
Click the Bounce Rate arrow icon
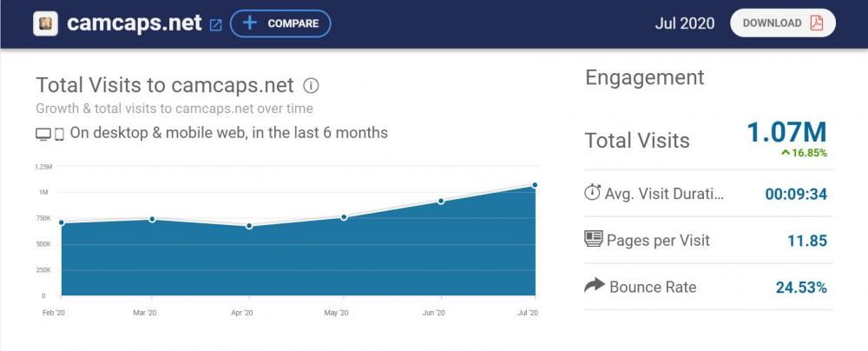coord(594,286)
